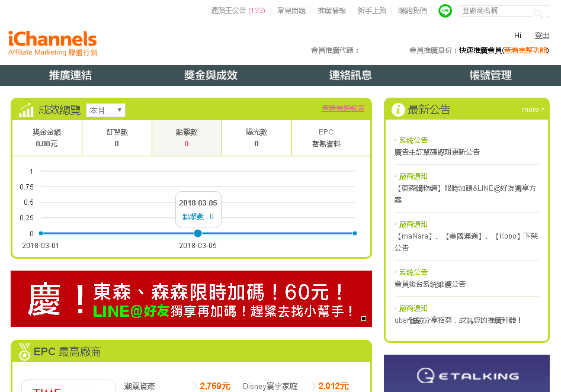Open the 東森購物網 限時加碼 announcement
The height and width of the screenshot is (392, 561).
466,194
